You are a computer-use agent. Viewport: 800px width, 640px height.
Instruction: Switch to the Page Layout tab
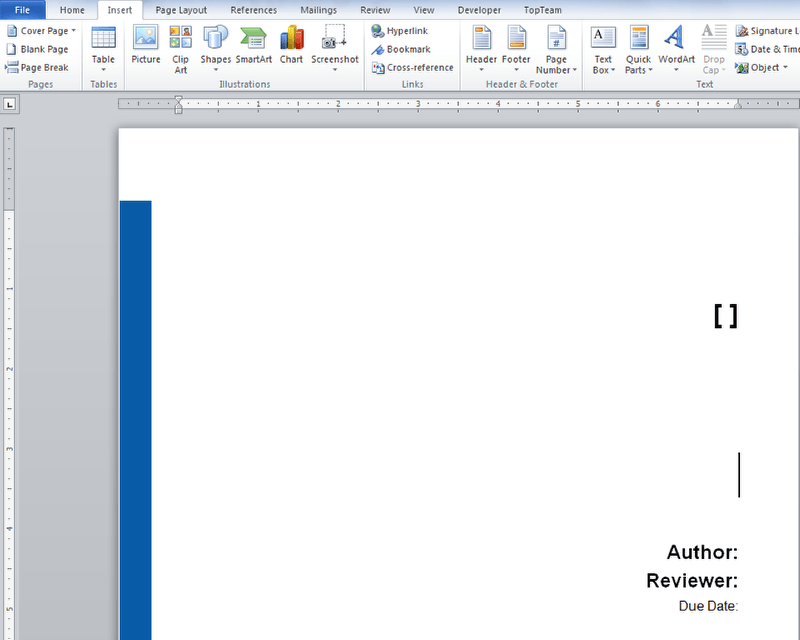click(181, 10)
